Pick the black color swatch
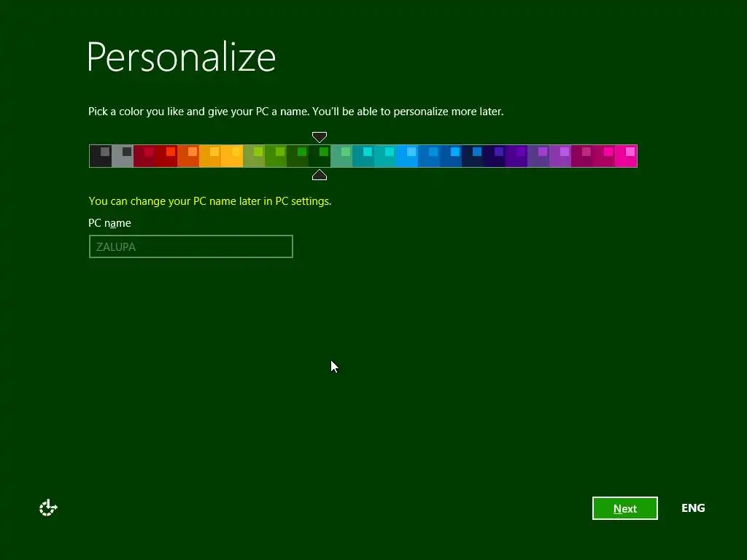 [x=101, y=156]
